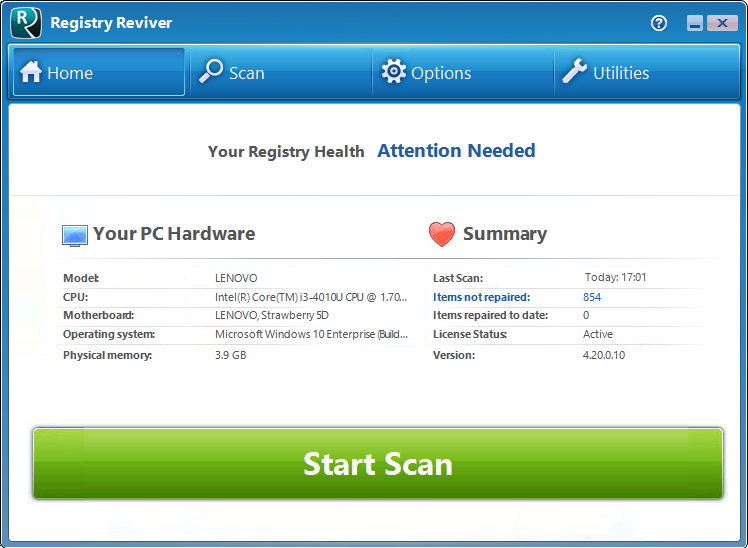Viewport: 748px width, 548px height.
Task: Click the Registry Reviver logo icon
Action: tap(26, 22)
